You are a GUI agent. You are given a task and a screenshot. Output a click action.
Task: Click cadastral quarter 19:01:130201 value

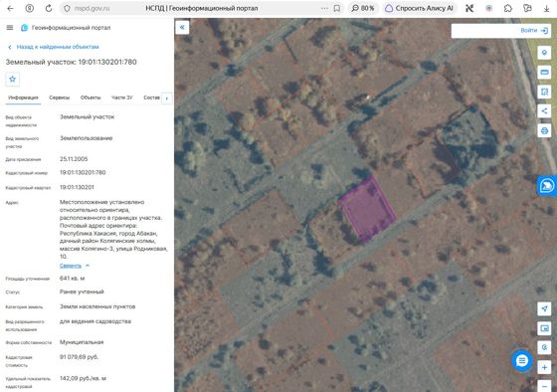[x=77, y=187]
